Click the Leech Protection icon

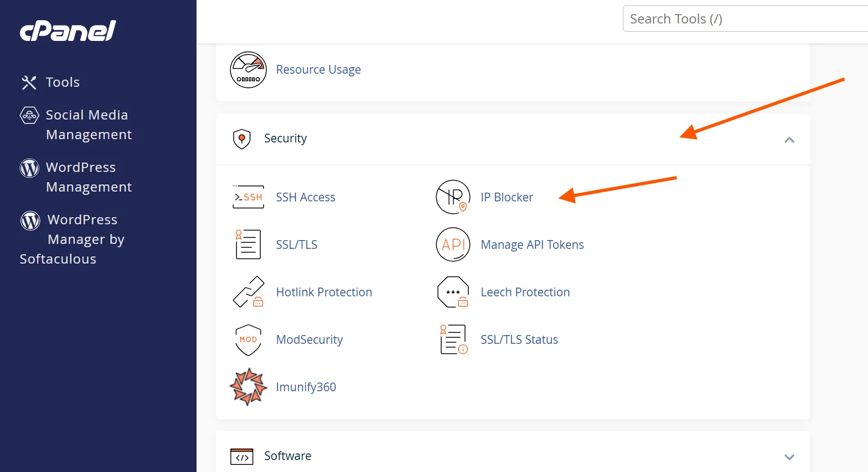tap(453, 292)
